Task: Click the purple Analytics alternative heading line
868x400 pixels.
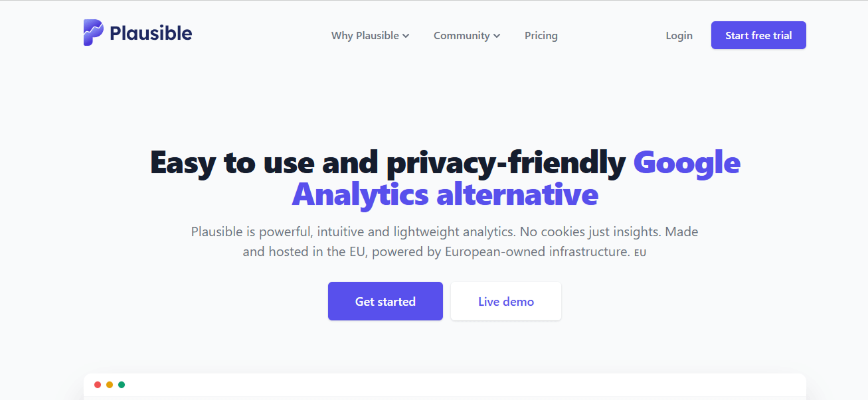Action: pos(445,195)
